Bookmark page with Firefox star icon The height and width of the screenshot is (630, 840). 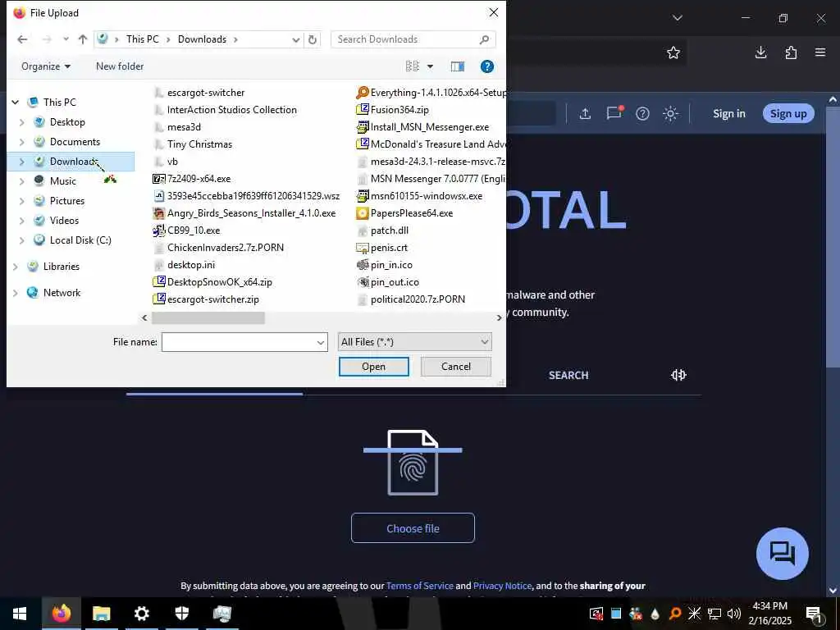673,52
